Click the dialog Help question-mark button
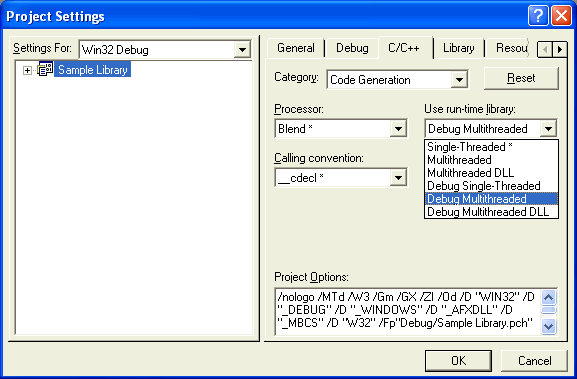Viewport: 577px width, 379px height. tap(538, 16)
